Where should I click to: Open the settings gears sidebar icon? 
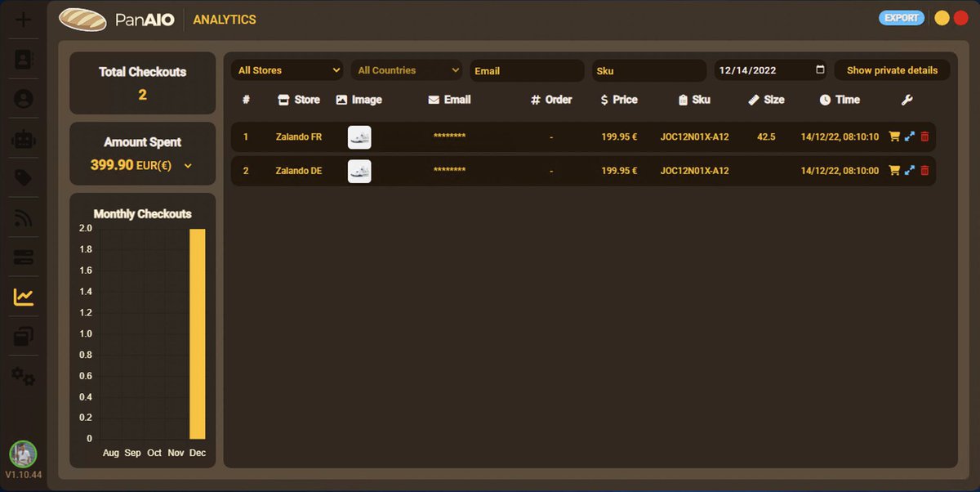[x=24, y=377]
